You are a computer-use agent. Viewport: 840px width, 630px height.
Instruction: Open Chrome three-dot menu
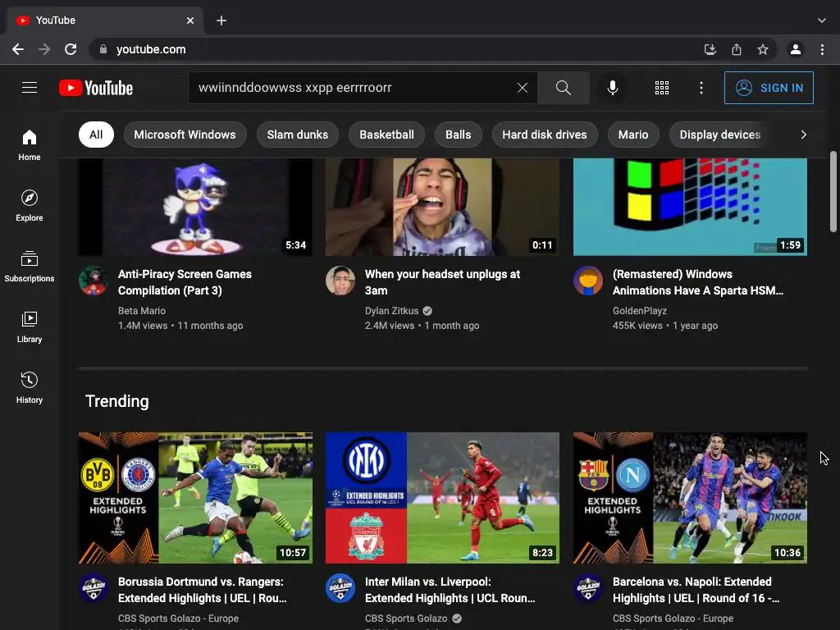822,49
